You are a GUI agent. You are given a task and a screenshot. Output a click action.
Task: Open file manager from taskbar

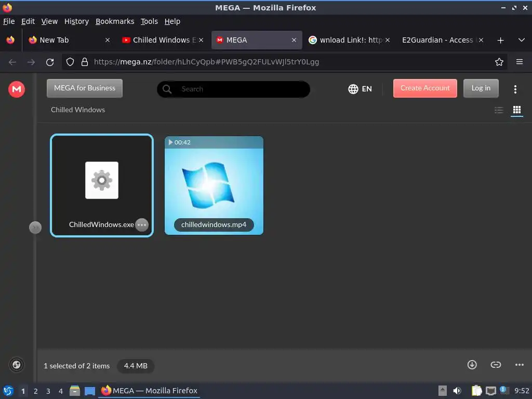75,391
